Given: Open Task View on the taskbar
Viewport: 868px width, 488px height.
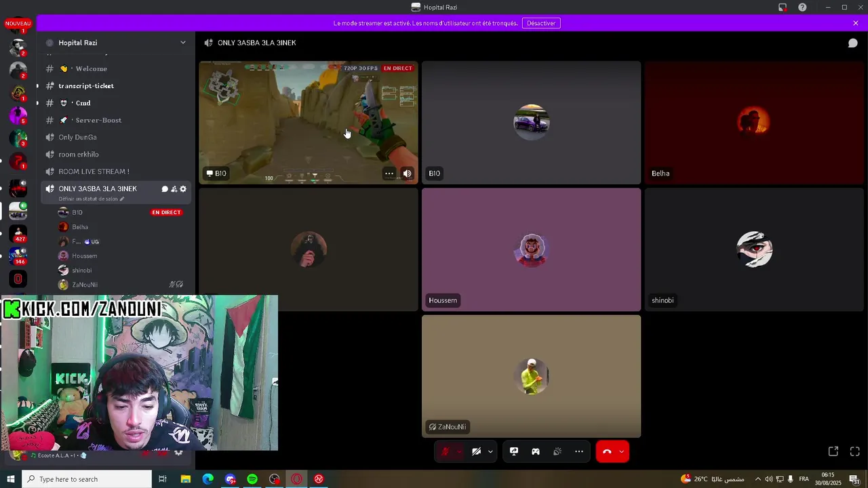Looking at the screenshot, I should coord(163,479).
